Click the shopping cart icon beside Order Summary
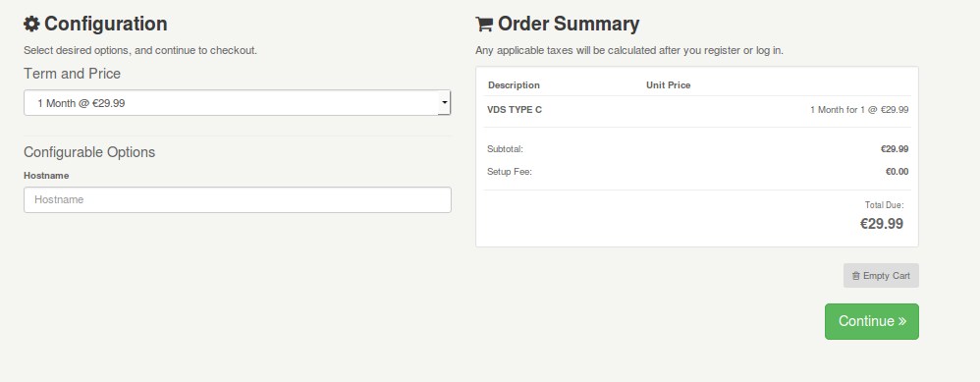This screenshot has height=382, width=980. coord(484,24)
